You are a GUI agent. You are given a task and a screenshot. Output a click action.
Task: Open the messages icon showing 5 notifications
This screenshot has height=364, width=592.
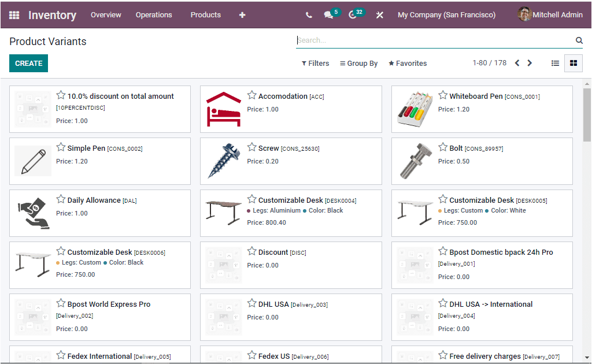click(x=330, y=14)
